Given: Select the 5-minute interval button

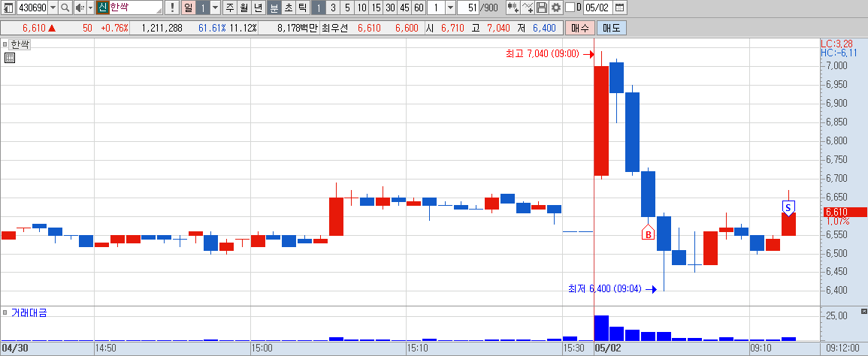Looking at the screenshot, I should 347,8.
